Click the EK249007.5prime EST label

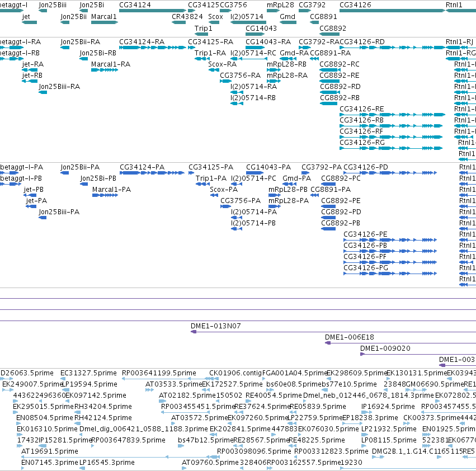(32, 384)
